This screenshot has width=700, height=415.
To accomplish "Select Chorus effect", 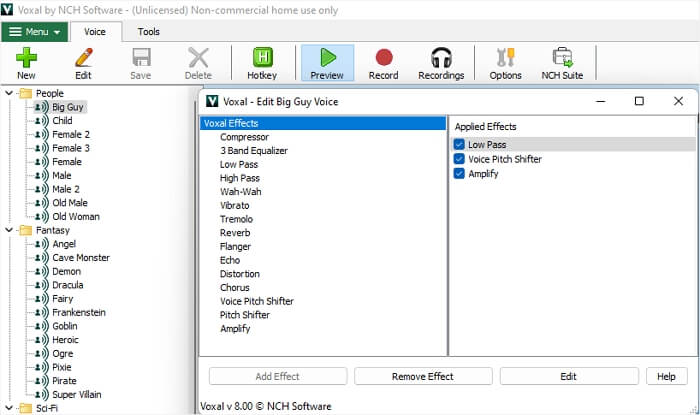I will tap(235, 287).
